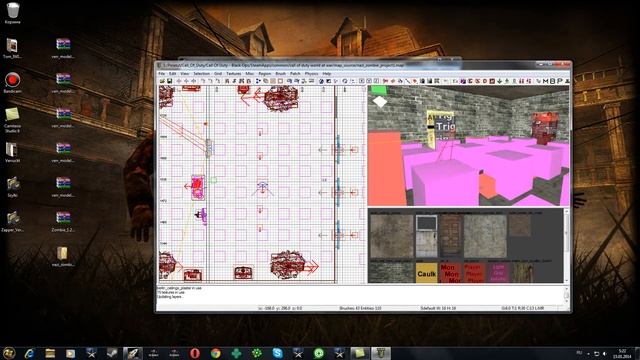
Task: Open the File menu
Action: (162, 73)
